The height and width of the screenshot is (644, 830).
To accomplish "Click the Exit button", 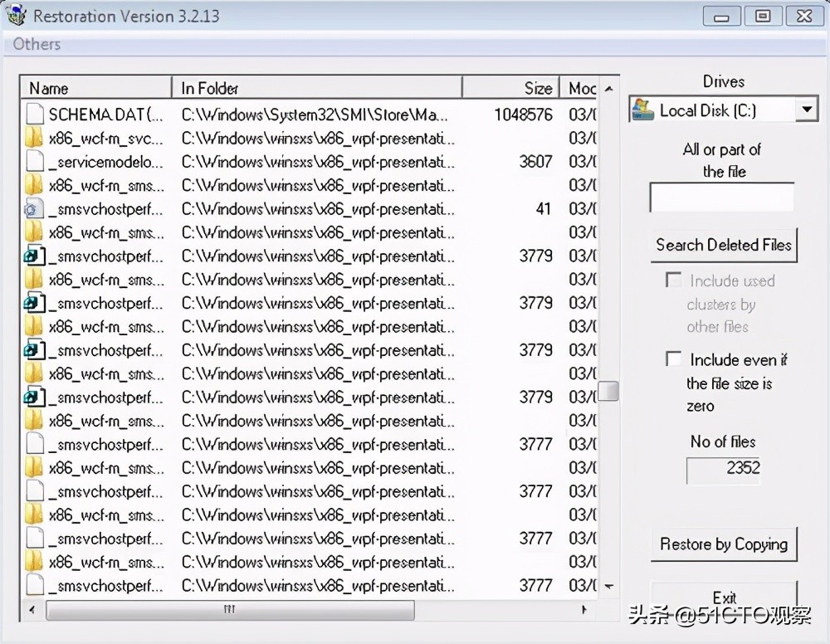I will [x=724, y=598].
